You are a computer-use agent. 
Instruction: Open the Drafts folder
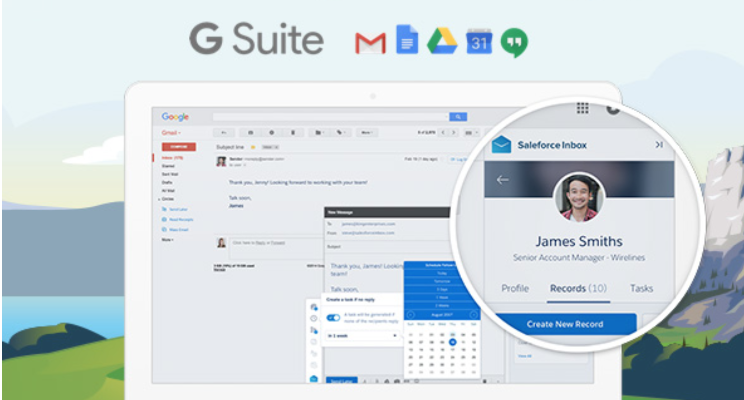click(x=167, y=182)
